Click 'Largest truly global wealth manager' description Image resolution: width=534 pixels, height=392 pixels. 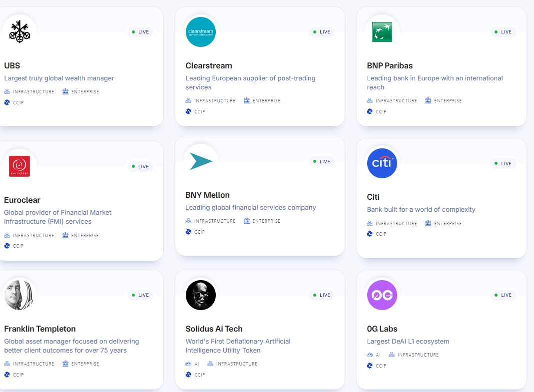tap(59, 78)
